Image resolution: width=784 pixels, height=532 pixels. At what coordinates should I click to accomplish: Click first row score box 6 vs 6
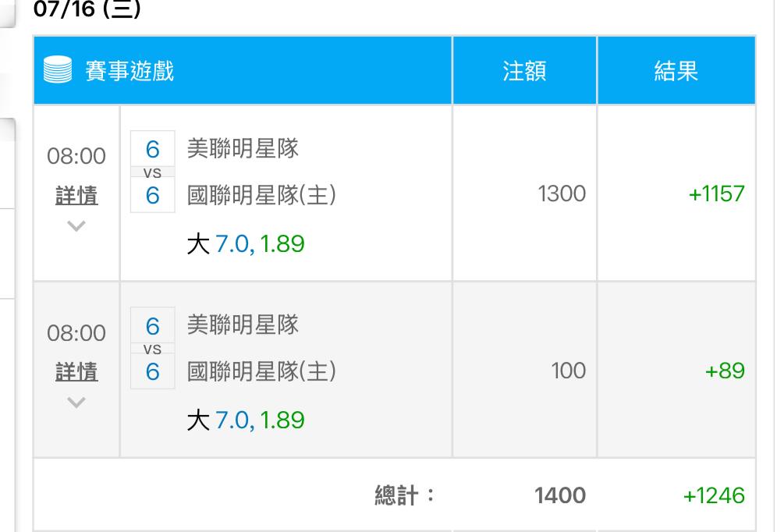click(152, 172)
